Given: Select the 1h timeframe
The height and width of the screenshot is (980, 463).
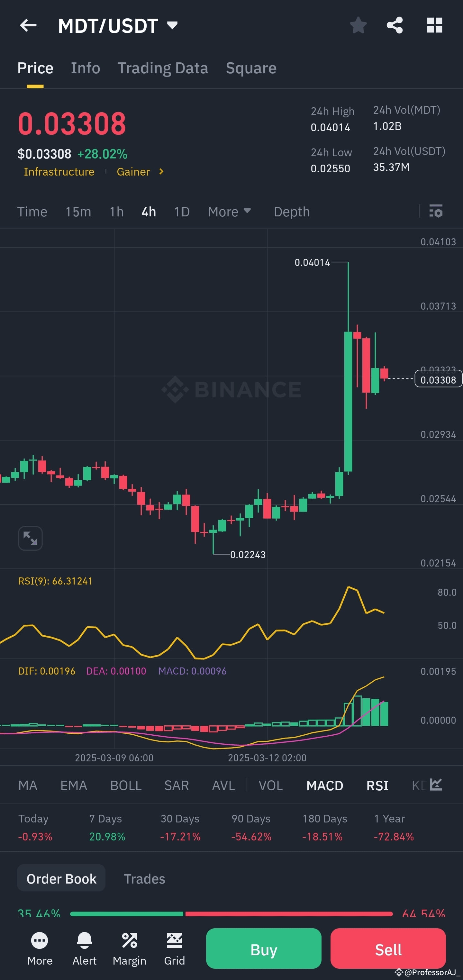Looking at the screenshot, I should click(x=117, y=212).
